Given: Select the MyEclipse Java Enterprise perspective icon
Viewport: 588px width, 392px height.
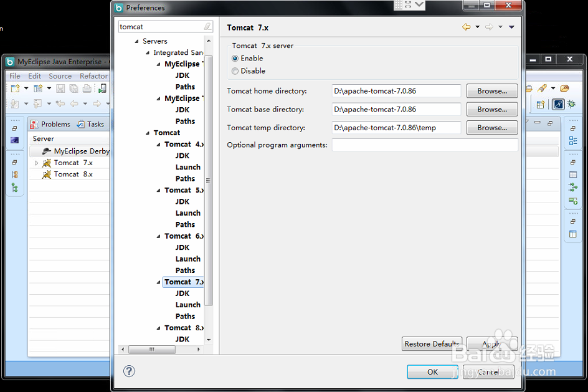Looking at the screenshot, I should pyautogui.click(x=558, y=104).
